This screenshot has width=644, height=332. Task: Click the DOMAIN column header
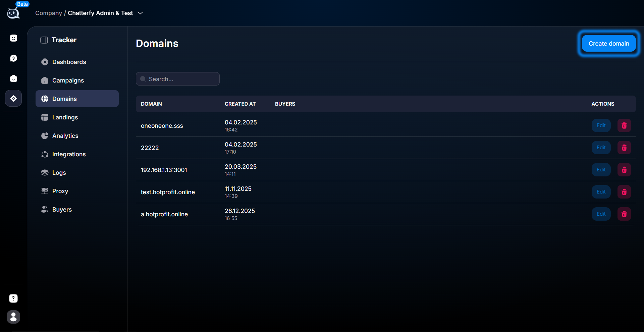[x=151, y=104]
